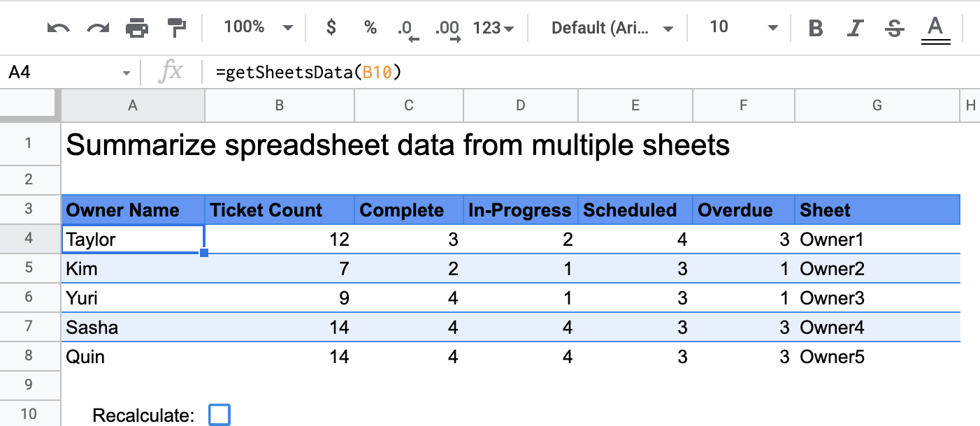Format selection as currency
980x426 pixels.
pos(330,27)
